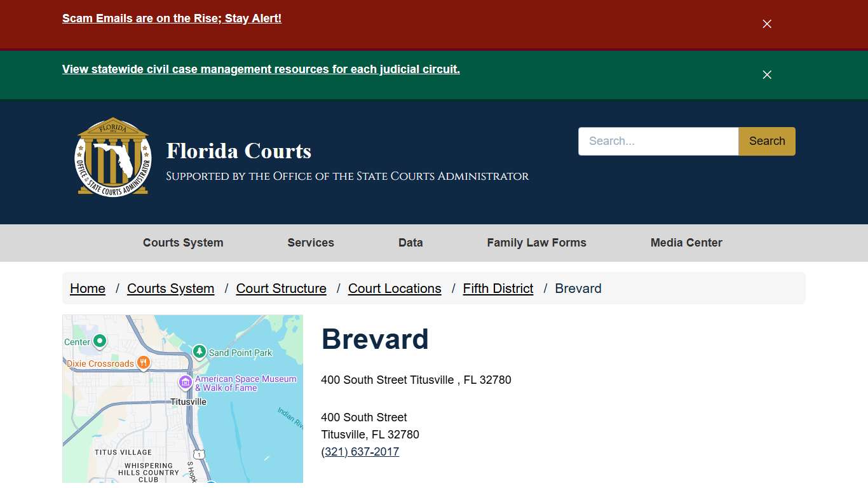Click the Florida Courts seal logo
Viewport: 868px width, 488px height.
[112, 157]
